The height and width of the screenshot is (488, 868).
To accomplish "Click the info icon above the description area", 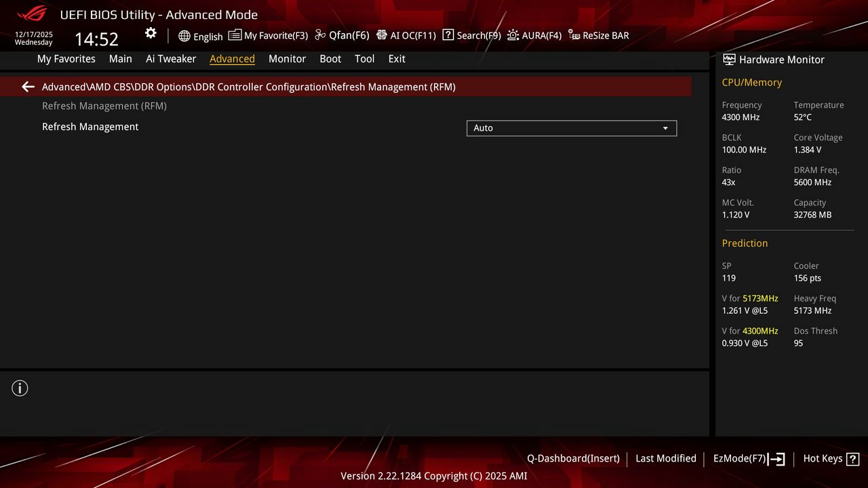I will [20, 388].
